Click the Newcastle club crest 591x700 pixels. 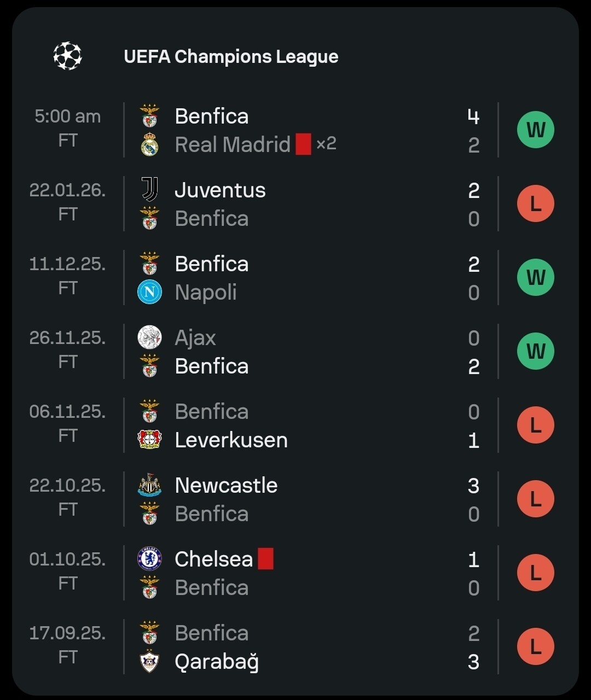pos(149,485)
